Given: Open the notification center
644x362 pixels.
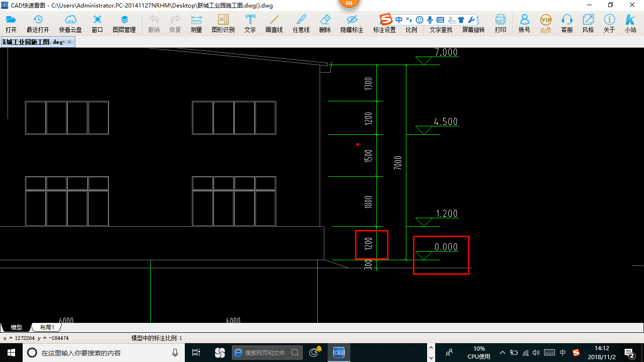Looking at the screenshot, I should [x=629, y=353].
